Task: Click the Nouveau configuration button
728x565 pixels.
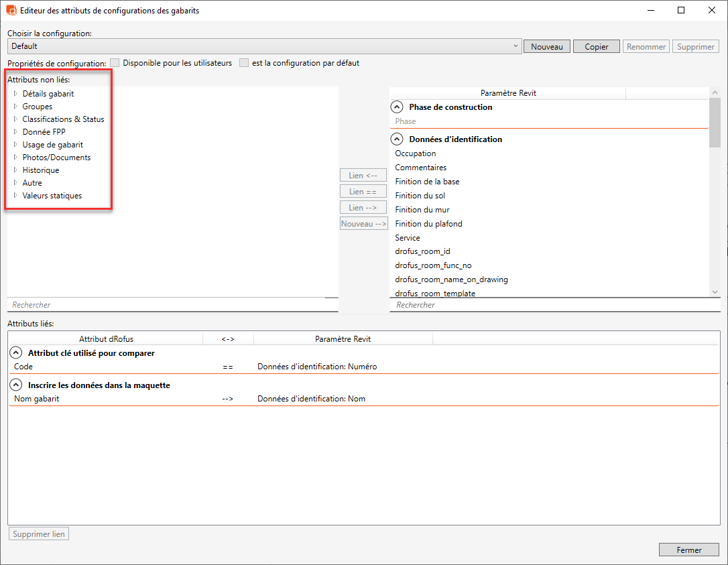Action: point(546,47)
